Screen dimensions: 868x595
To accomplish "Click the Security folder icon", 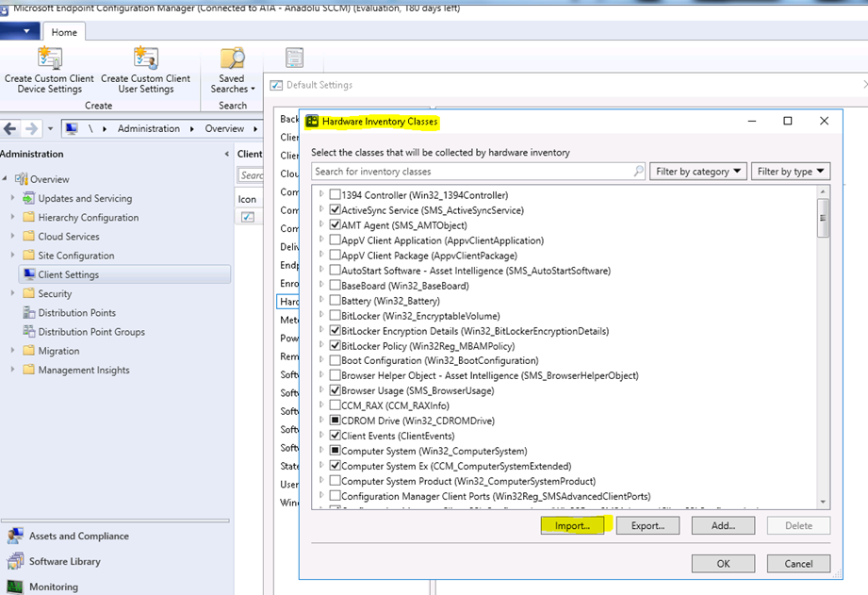I will 29,293.
